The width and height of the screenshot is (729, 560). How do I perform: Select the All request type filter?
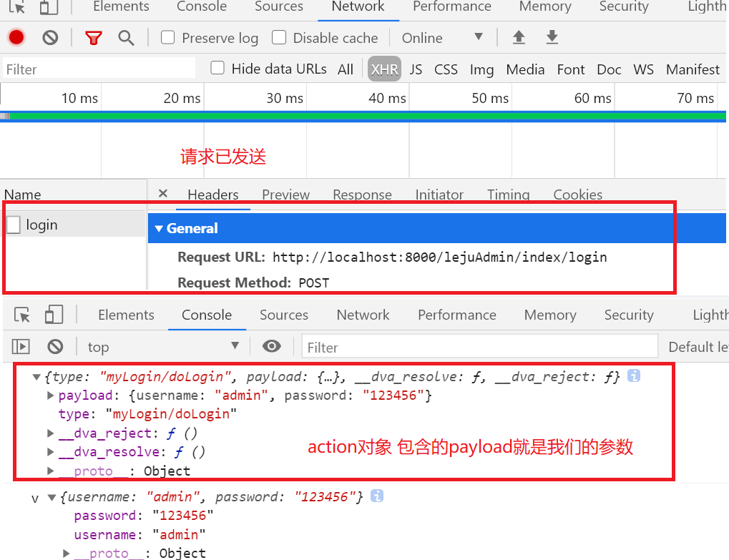(346, 69)
